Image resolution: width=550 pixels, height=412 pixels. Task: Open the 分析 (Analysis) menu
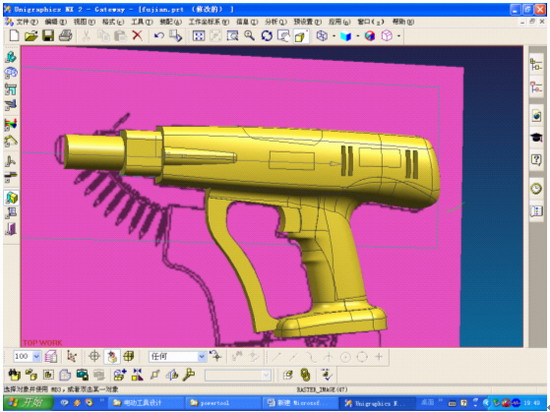coord(275,22)
